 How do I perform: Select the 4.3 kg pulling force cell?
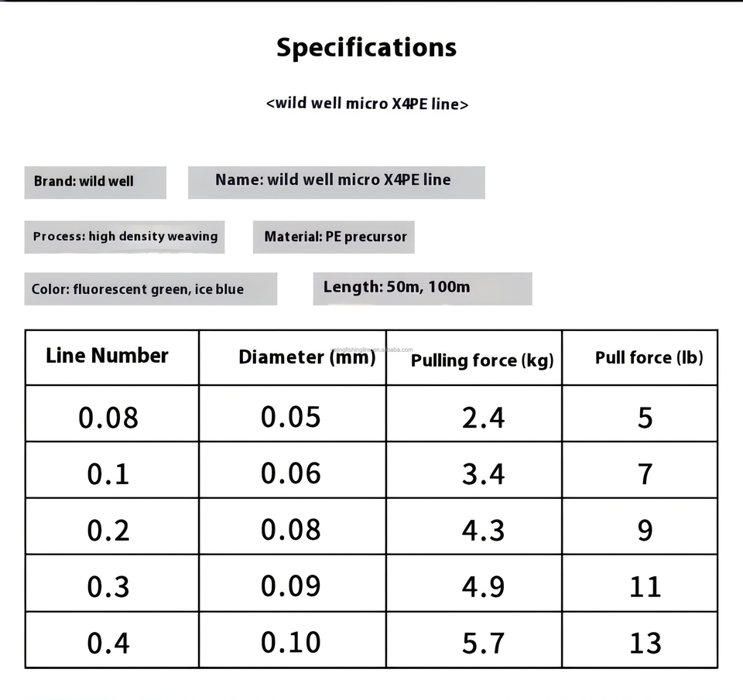[483, 531]
